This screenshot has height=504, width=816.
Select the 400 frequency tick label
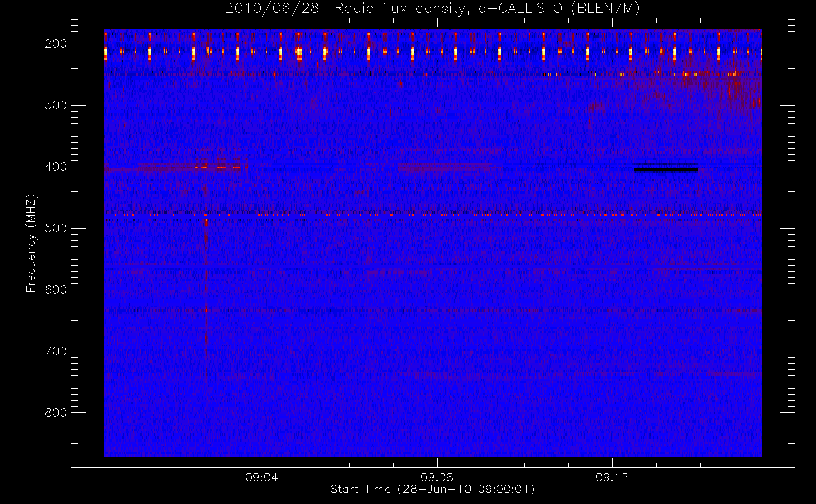pos(56,167)
